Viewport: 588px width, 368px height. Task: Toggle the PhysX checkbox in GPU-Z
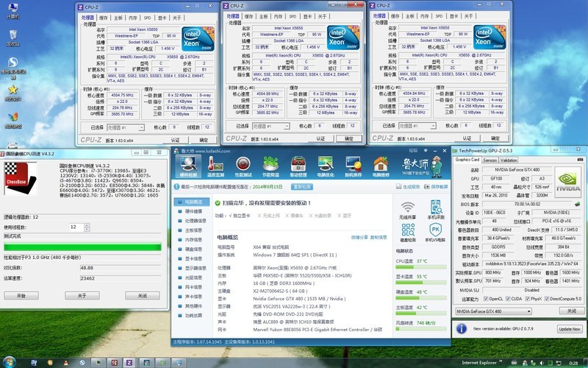[x=527, y=299]
